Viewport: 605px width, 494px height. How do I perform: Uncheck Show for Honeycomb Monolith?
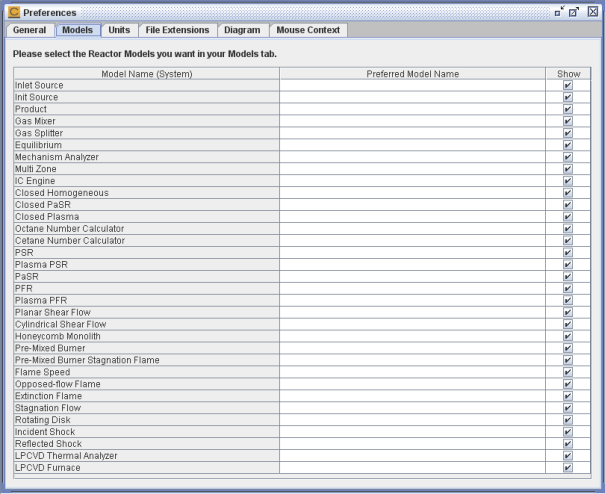click(568, 337)
